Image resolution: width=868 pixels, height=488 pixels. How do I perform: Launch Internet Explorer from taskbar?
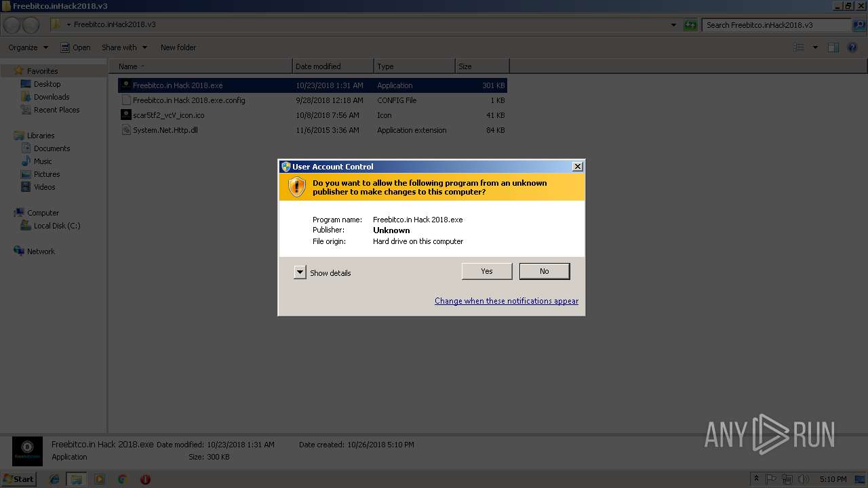point(54,479)
